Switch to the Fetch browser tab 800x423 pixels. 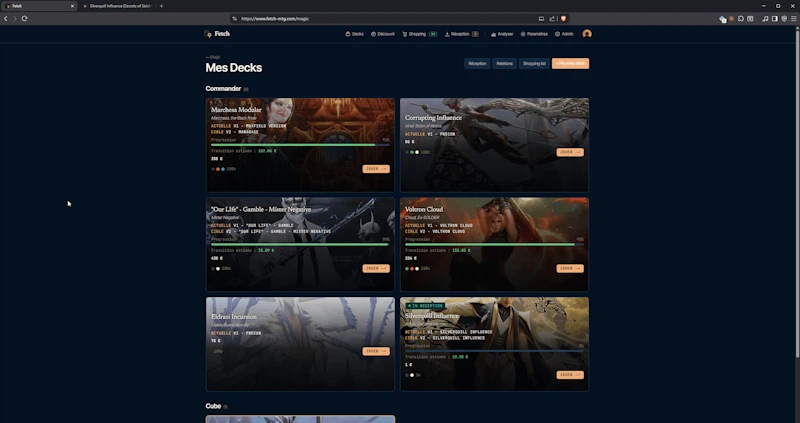click(x=38, y=6)
